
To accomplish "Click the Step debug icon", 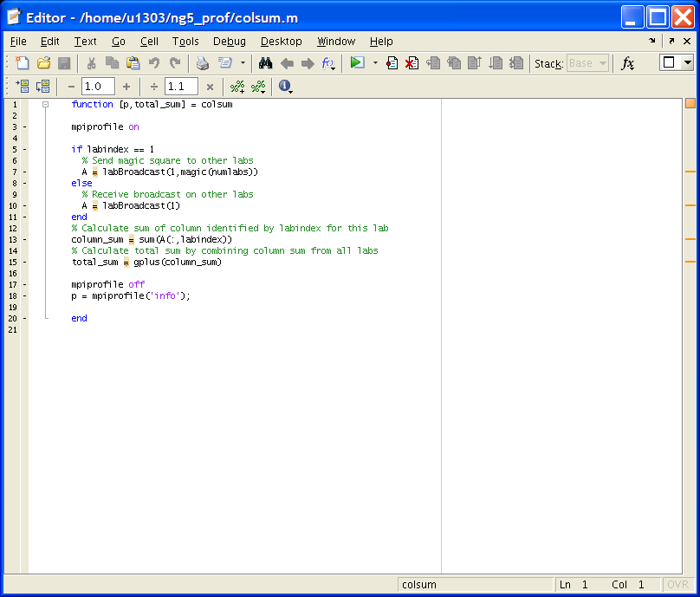I will [x=433, y=63].
